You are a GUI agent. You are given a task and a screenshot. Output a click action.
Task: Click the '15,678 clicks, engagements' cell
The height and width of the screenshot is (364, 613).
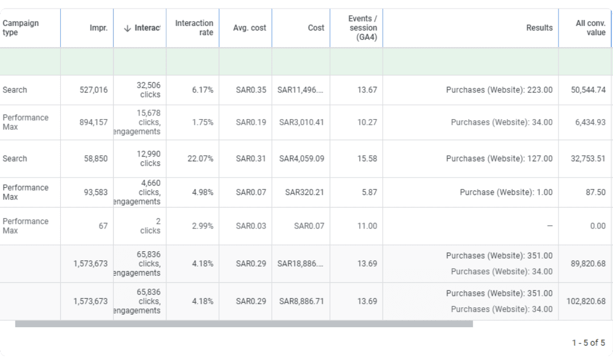(x=137, y=122)
